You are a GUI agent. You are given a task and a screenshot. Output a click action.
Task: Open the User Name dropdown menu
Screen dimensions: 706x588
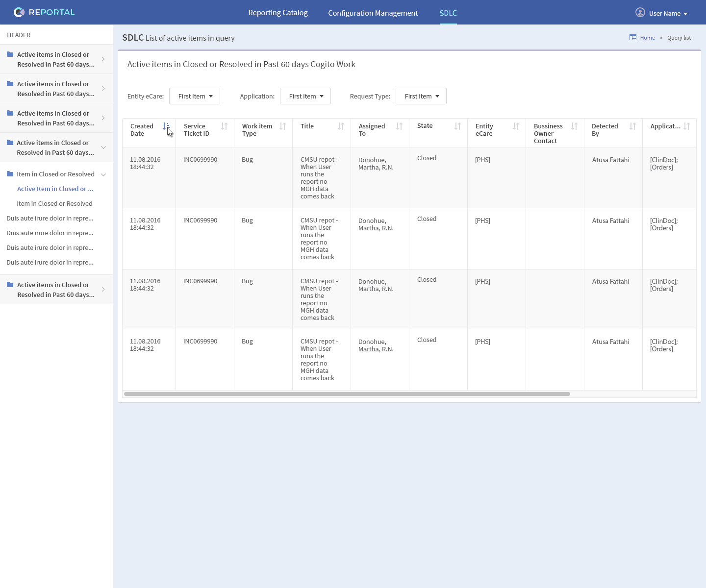[668, 13]
